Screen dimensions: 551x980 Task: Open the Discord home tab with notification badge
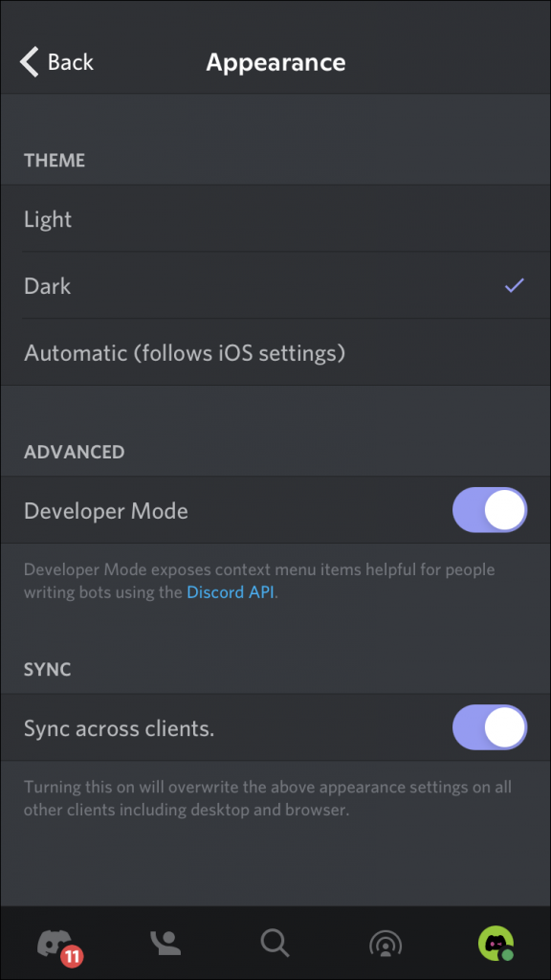pyautogui.click(x=57, y=943)
